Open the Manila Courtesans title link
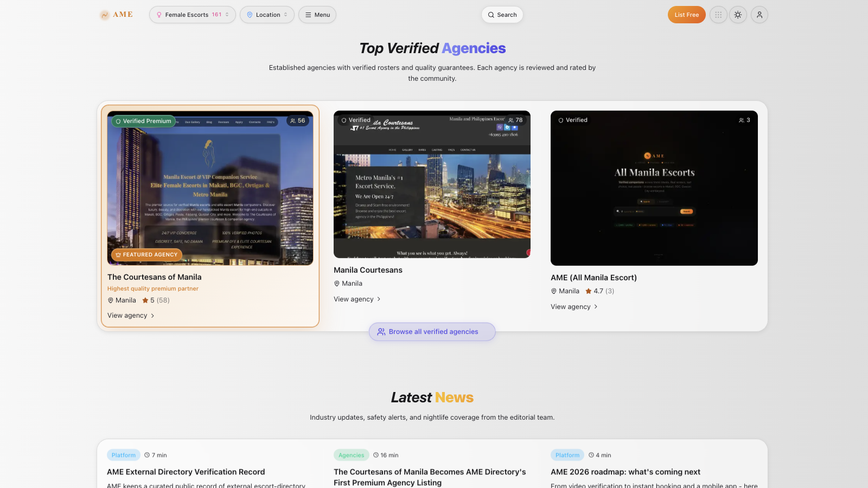This screenshot has height=488, width=868. pos(368,270)
